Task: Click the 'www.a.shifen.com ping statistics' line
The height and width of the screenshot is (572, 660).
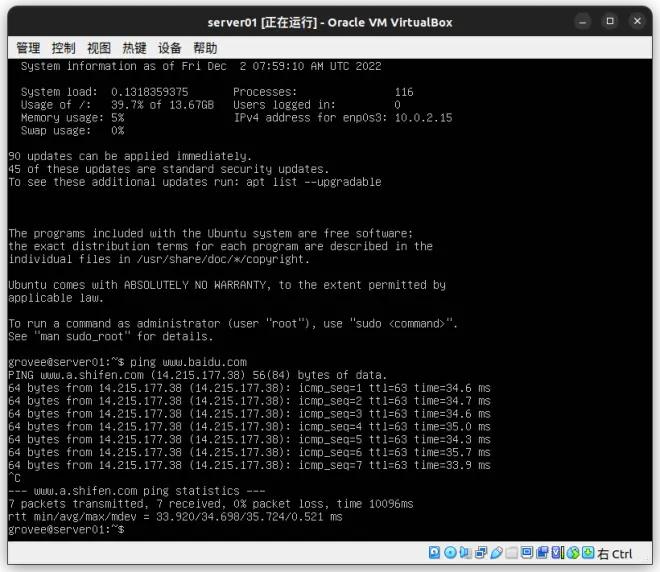Action: pyautogui.click(x=137, y=491)
